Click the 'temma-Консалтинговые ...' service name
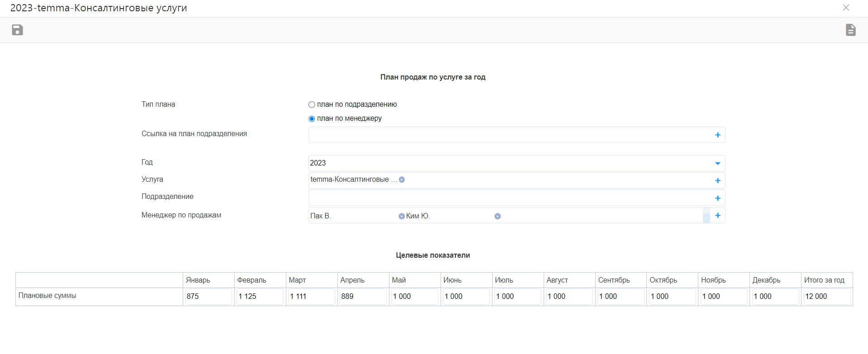 [x=354, y=179]
